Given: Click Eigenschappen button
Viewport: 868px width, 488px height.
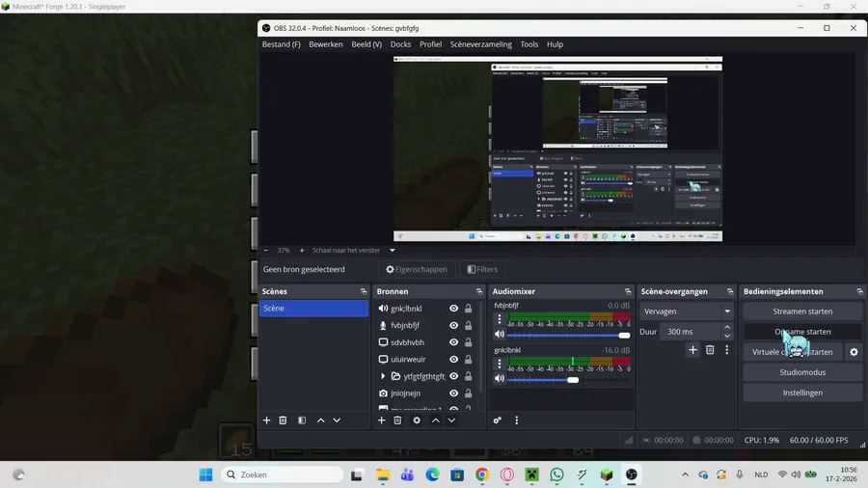Looking at the screenshot, I should 417,269.
